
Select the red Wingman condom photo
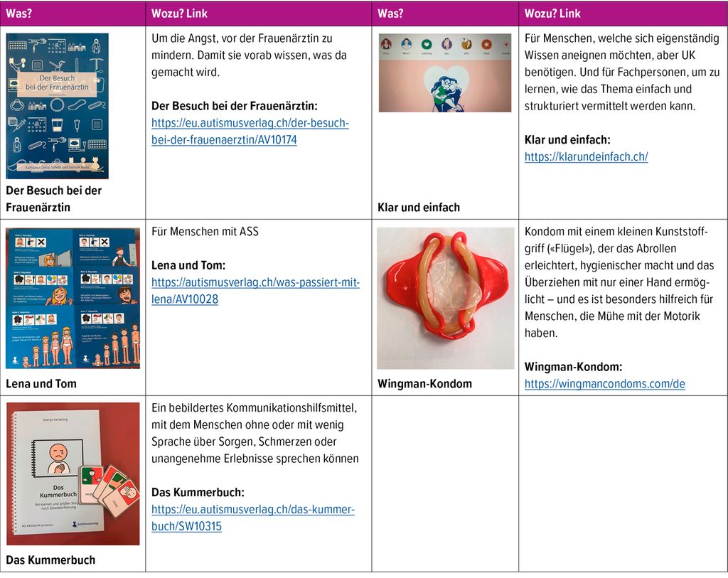(445, 298)
